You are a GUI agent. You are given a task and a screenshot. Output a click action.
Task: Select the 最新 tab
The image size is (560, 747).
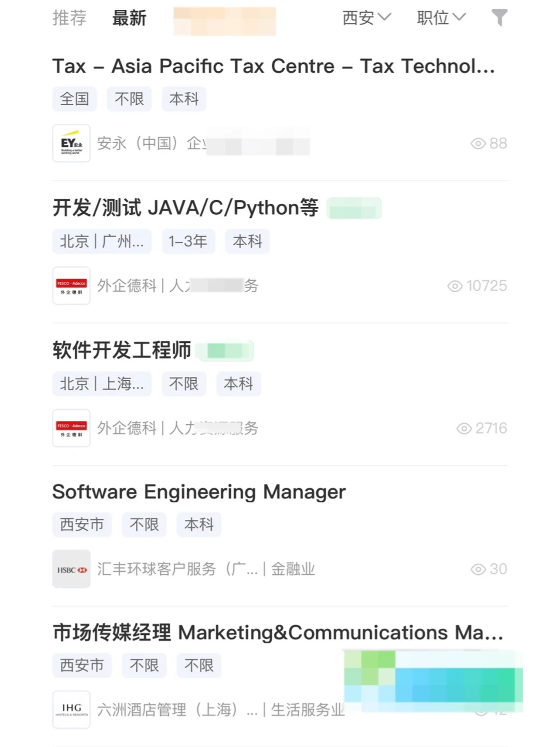coord(129,18)
